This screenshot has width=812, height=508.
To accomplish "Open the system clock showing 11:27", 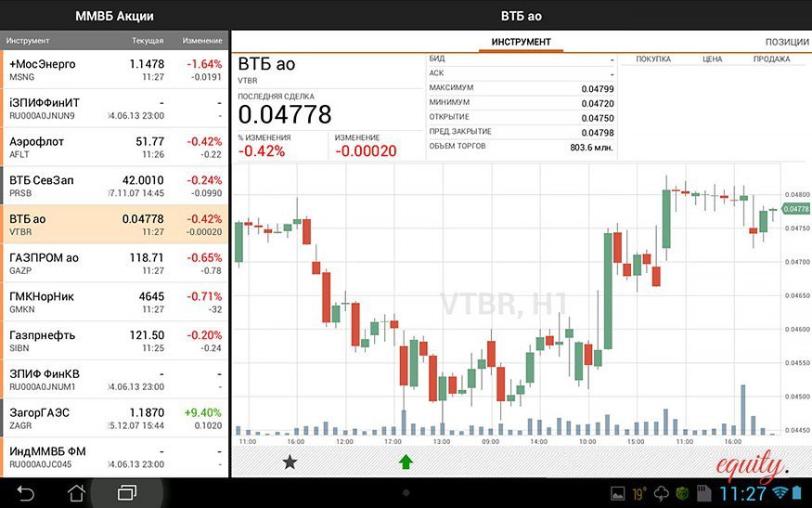I will point(742,493).
